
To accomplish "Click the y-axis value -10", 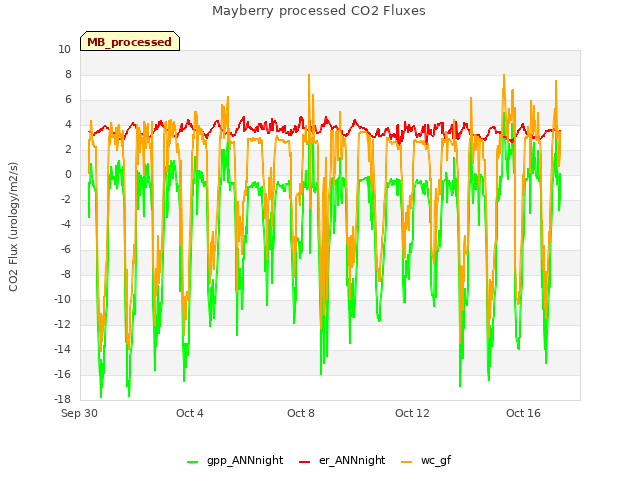I will point(63,300).
